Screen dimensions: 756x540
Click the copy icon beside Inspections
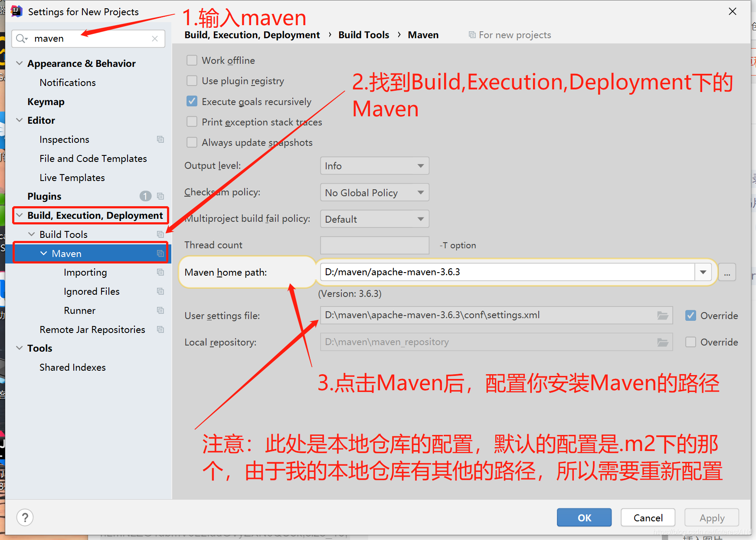click(160, 139)
